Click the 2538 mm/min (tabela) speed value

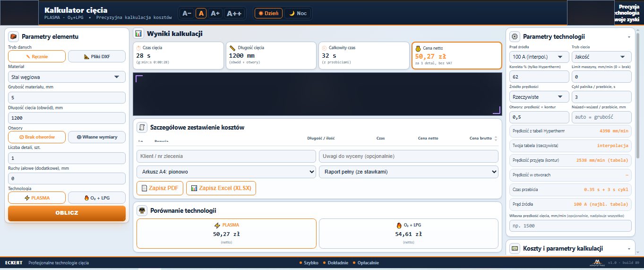(x=602, y=160)
